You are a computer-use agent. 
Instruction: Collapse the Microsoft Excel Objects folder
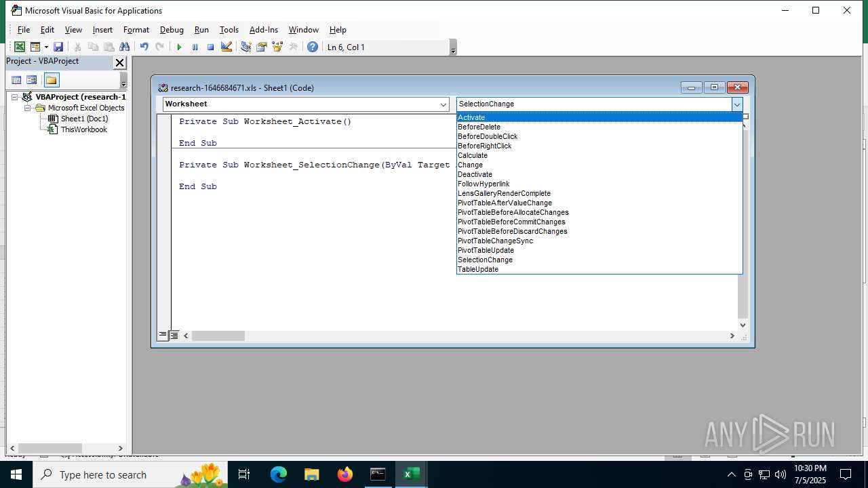coord(28,108)
